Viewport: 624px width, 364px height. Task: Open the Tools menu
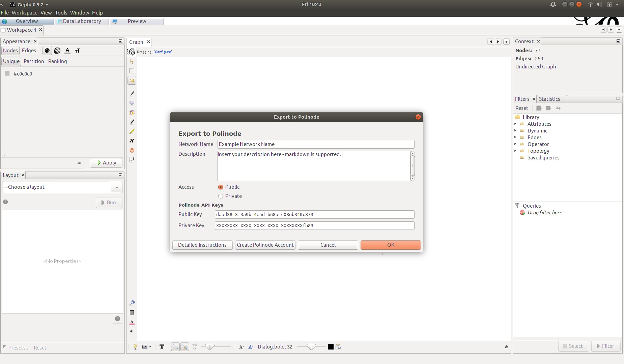coord(61,13)
